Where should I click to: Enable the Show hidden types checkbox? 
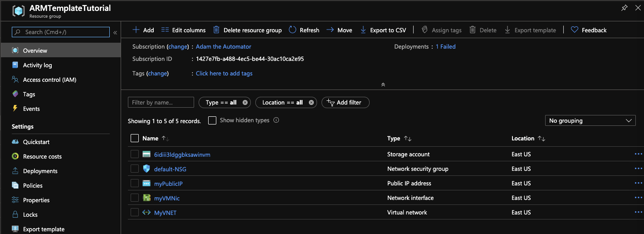click(212, 120)
